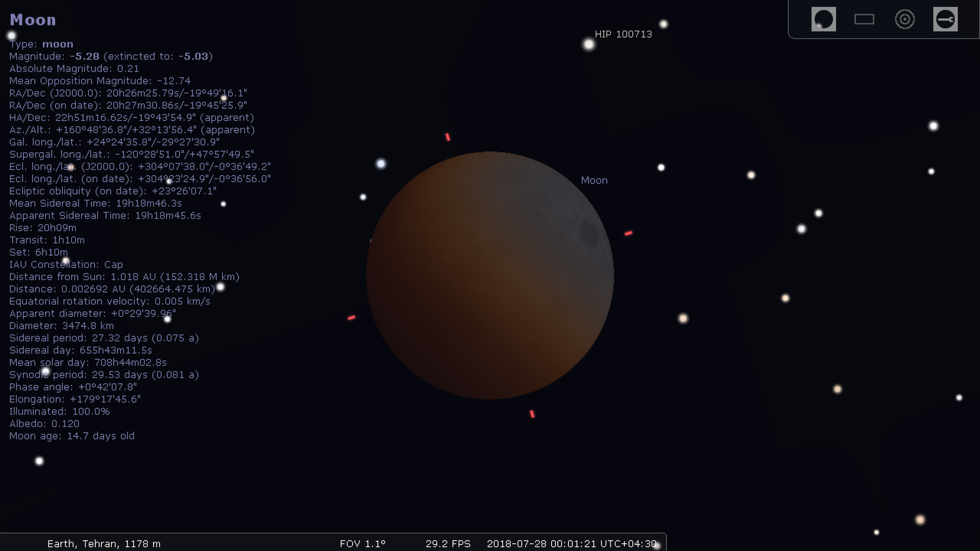Click the 'Albedo: 0.120' line
Viewport: 980px width, 551px height.
(44, 424)
